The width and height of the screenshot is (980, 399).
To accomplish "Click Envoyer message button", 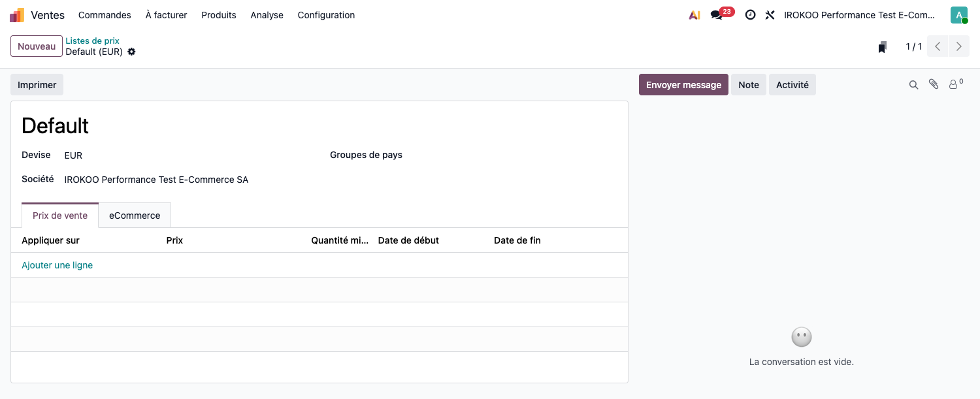I will [683, 85].
